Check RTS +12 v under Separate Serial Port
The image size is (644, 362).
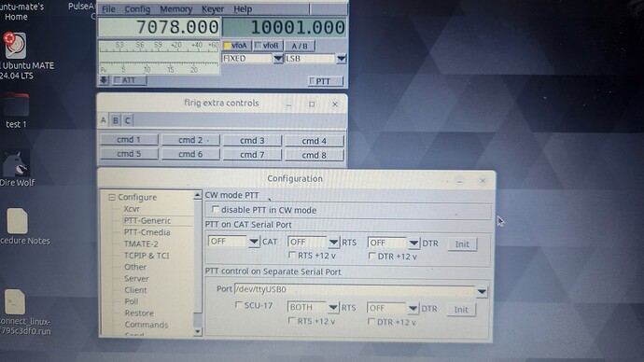coord(291,320)
